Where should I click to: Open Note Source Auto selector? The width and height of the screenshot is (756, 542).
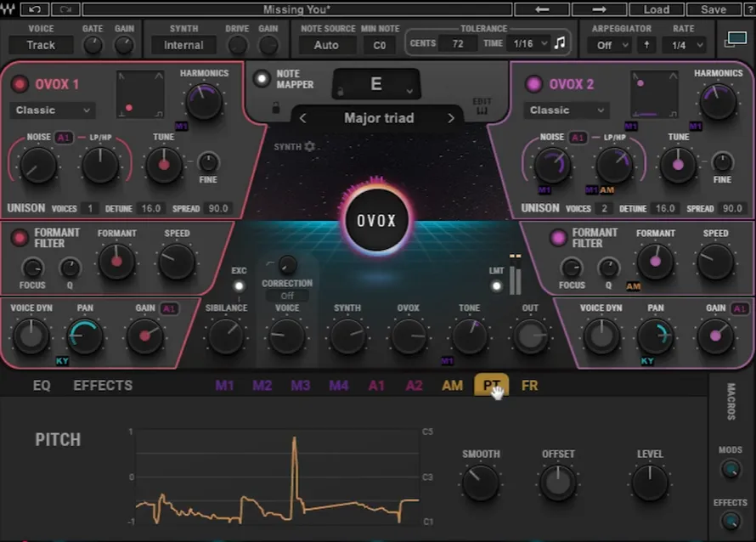coord(326,45)
